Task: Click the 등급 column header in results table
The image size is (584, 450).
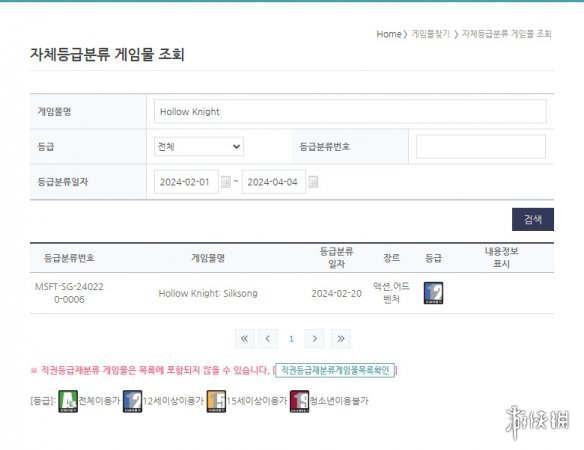Action: pos(433,258)
